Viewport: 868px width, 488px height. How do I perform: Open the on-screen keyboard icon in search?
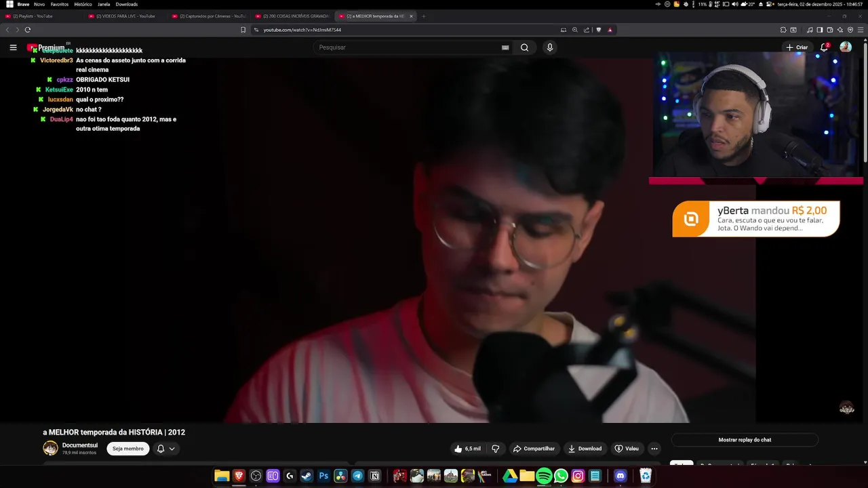(x=505, y=47)
